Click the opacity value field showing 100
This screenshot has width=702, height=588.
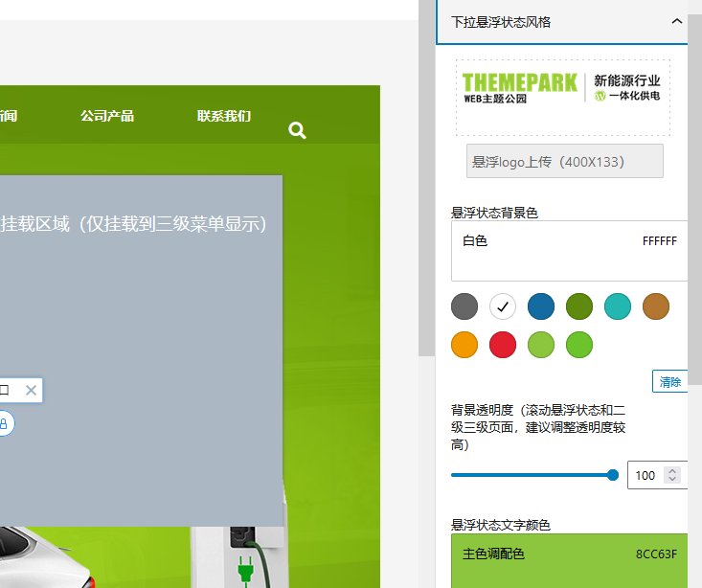[x=657, y=475]
